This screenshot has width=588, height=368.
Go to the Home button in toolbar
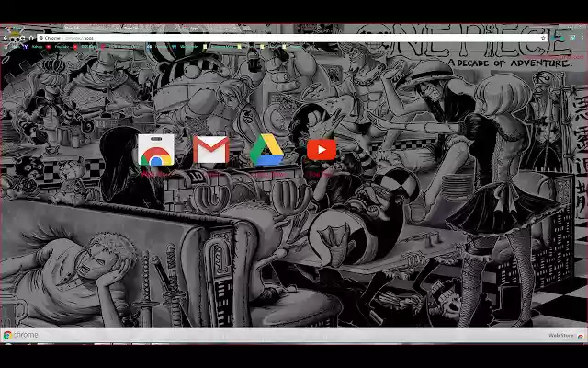(x=31, y=38)
